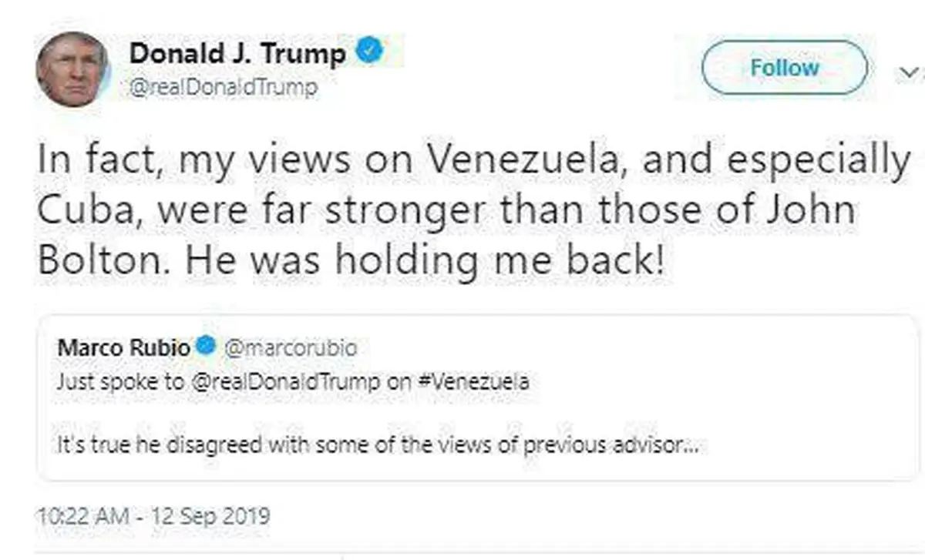Click 'Just spoke to' in quoted tweet
Image resolution: width=925 pixels, height=560 pixels.
click(119, 382)
